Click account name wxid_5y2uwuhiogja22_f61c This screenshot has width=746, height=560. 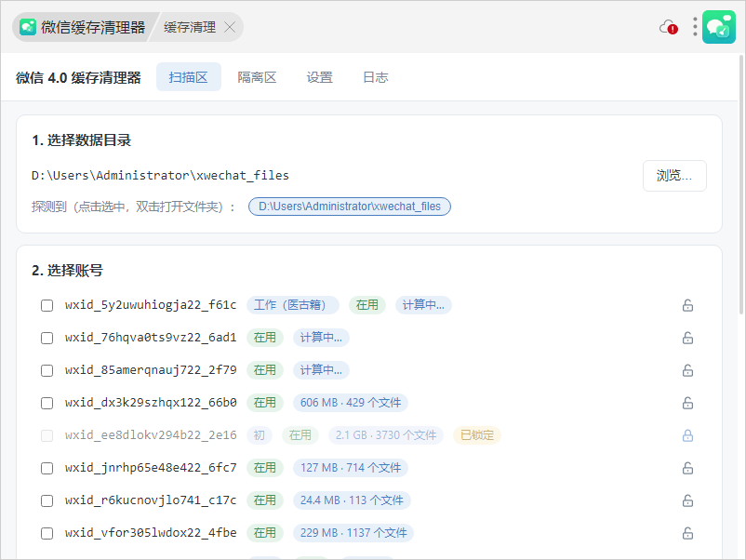pos(151,305)
